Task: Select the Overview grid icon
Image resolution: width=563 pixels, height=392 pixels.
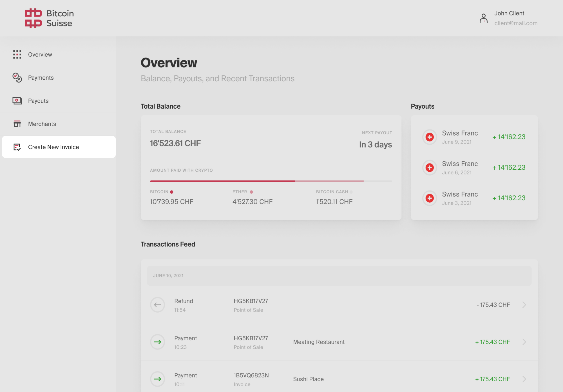Action: pyautogui.click(x=17, y=55)
